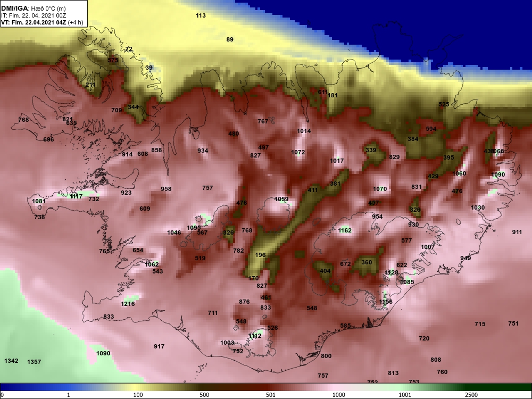Screen dimensions: 532x399
Task: Click the 1162 height label
Action: 345,230
